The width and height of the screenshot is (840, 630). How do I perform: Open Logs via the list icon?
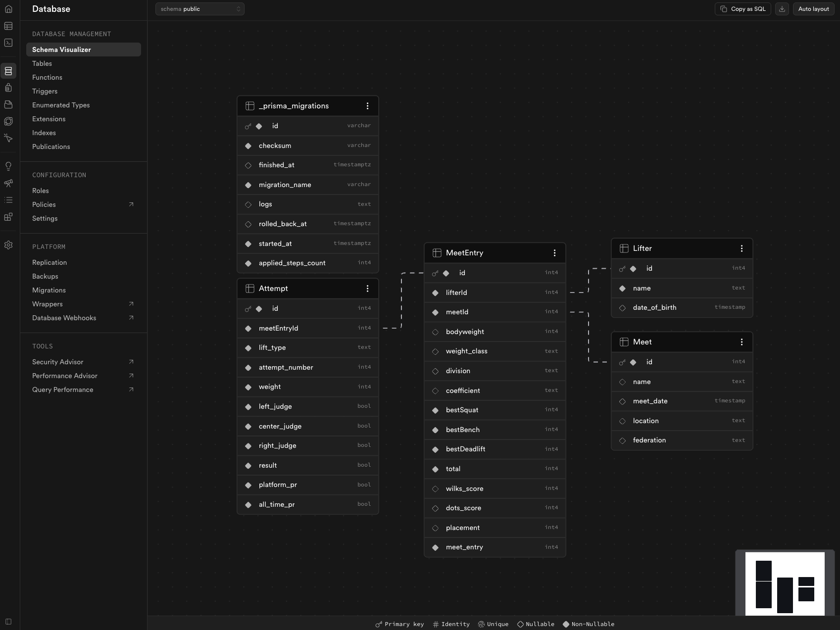8,200
